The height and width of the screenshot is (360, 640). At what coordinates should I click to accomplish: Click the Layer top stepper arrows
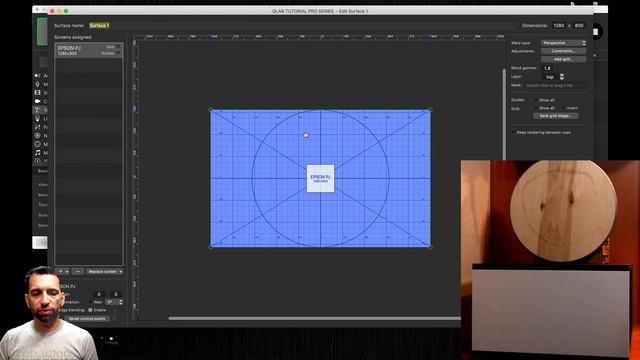pos(562,77)
